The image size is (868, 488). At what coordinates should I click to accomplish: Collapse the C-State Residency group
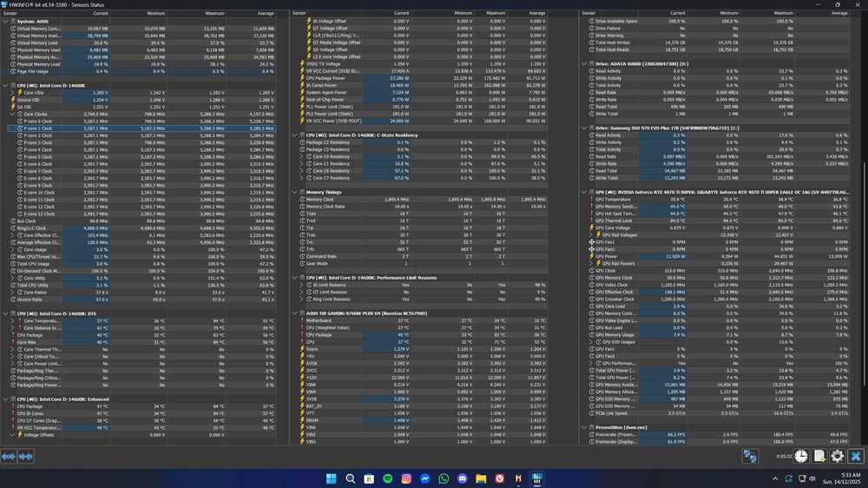(295, 135)
